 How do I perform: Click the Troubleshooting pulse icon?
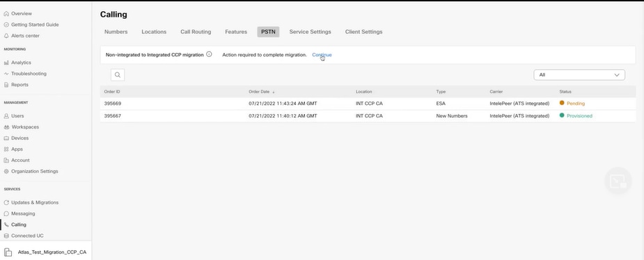(6, 74)
